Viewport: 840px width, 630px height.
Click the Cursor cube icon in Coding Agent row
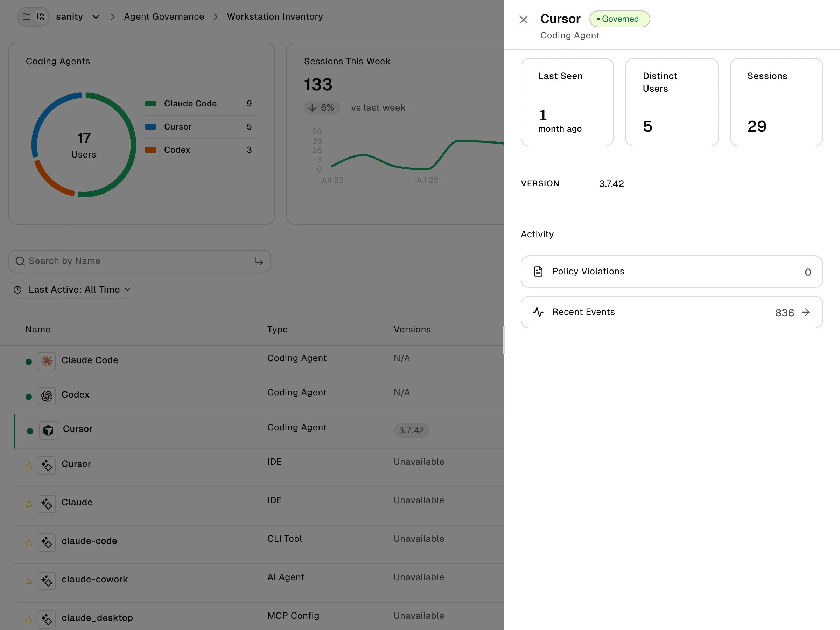coord(48,430)
